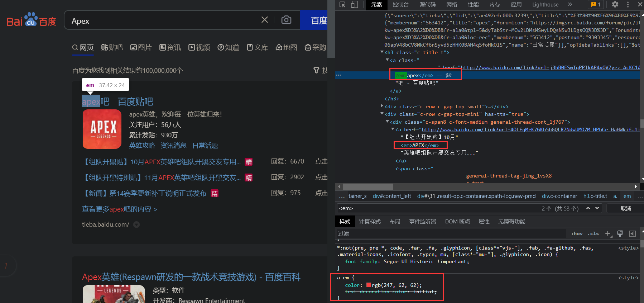This screenshot has height=303, width=644.
Task: Collapse the div c-span8 c-font-medium node
Action: pyautogui.click(x=387, y=122)
